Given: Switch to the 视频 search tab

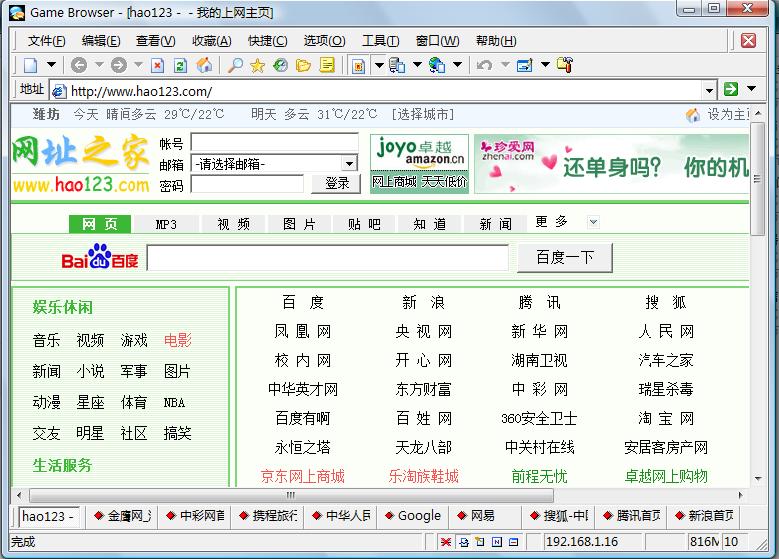Looking at the screenshot, I should pyautogui.click(x=233, y=224).
